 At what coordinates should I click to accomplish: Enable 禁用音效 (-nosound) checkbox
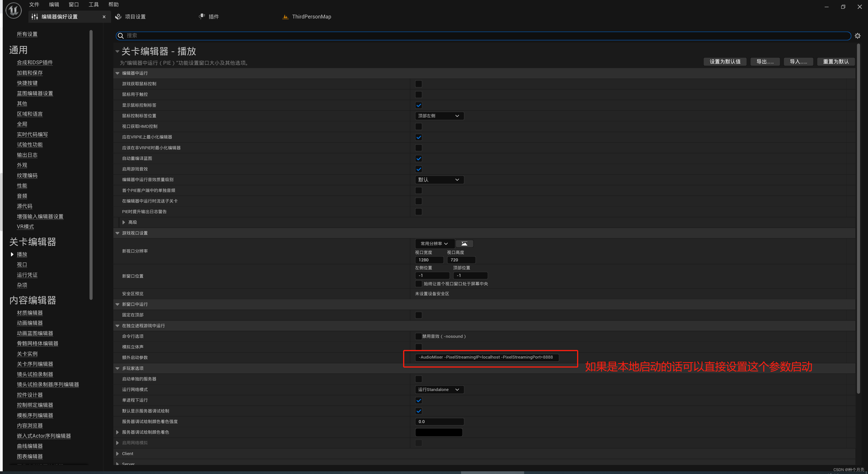click(x=418, y=336)
